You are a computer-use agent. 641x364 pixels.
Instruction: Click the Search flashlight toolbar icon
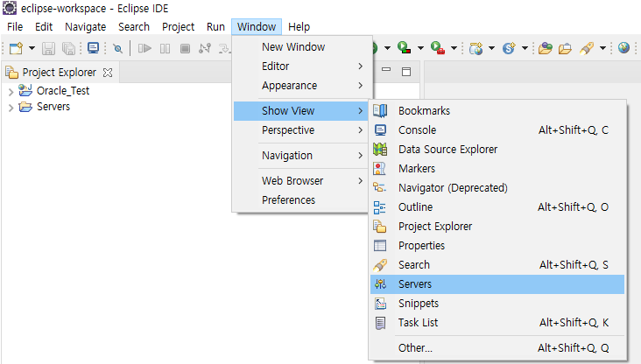pos(587,48)
